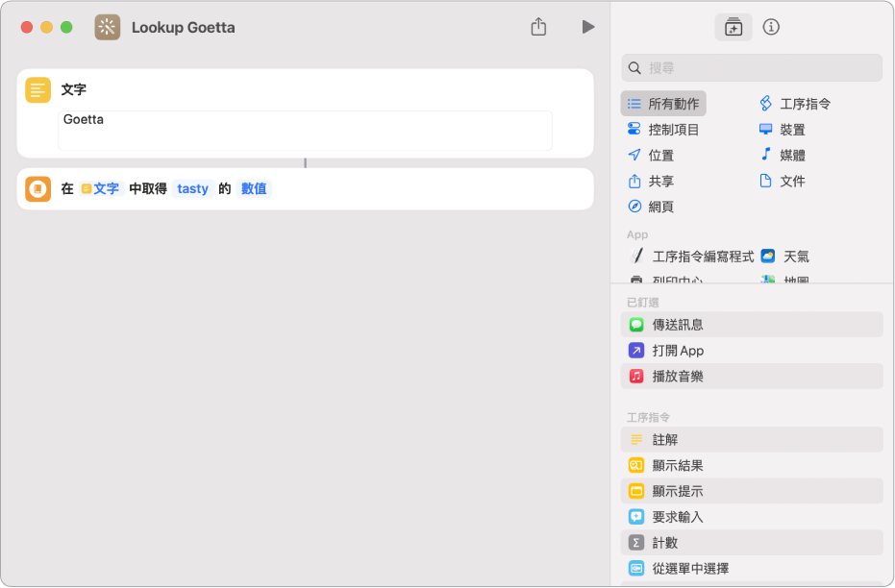Screen dimensions: 895x588
Task: Select the 控制項目 category
Action: pyautogui.click(x=663, y=130)
